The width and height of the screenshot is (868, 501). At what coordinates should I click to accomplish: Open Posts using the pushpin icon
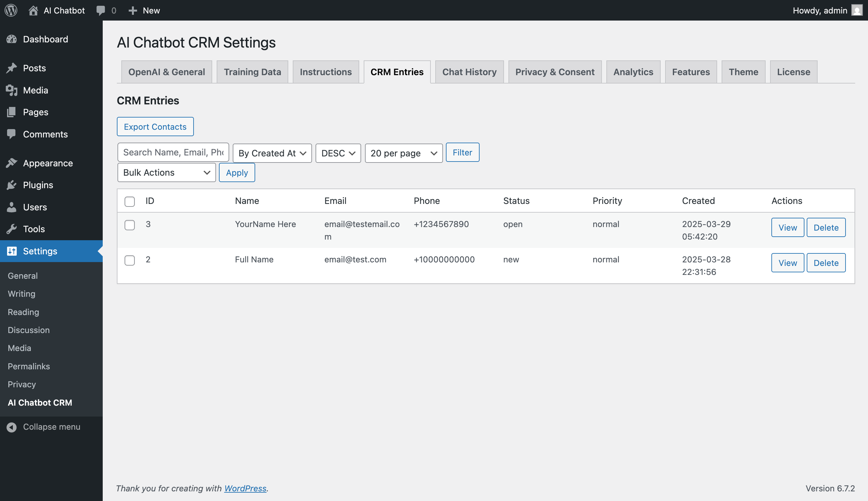point(11,68)
